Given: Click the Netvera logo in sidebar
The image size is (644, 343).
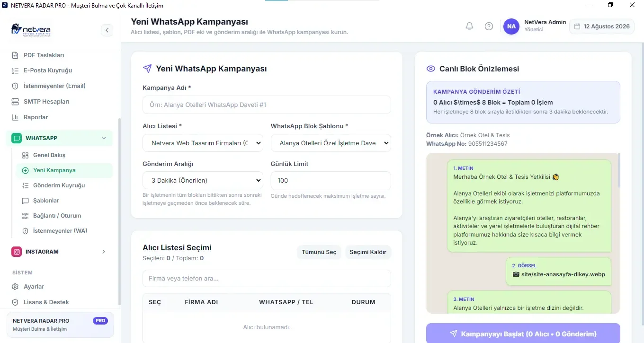Looking at the screenshot, I should tap(31, 30).
